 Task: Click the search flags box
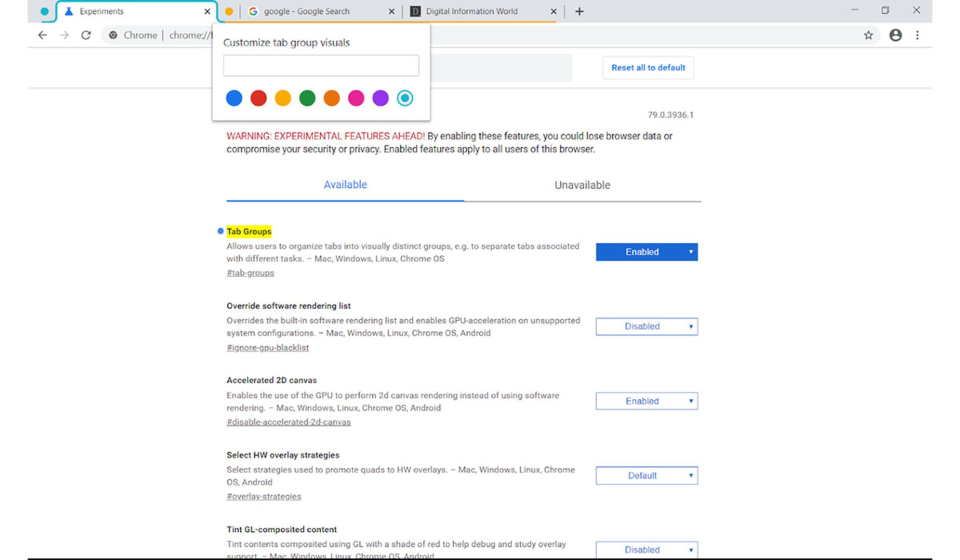pyautogui.click(x=501, y=67)
